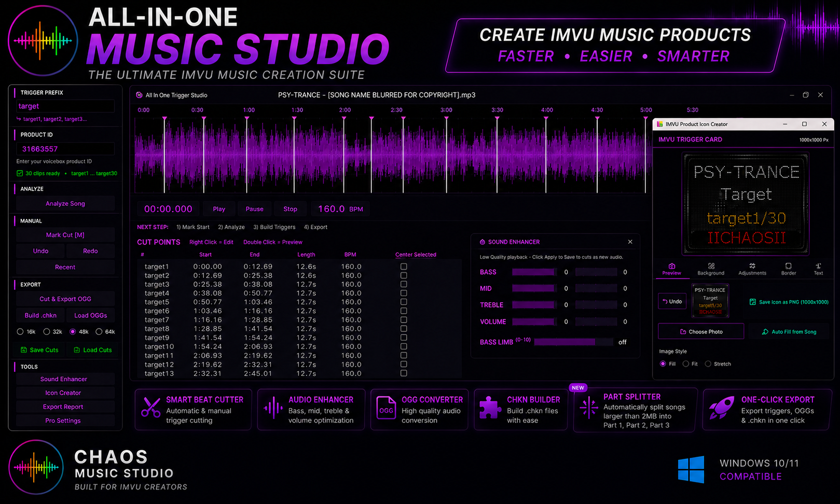Click the IMVU Product Icon Creator titlebar icon
The image size is (840, 504).
tap(660, 124)
